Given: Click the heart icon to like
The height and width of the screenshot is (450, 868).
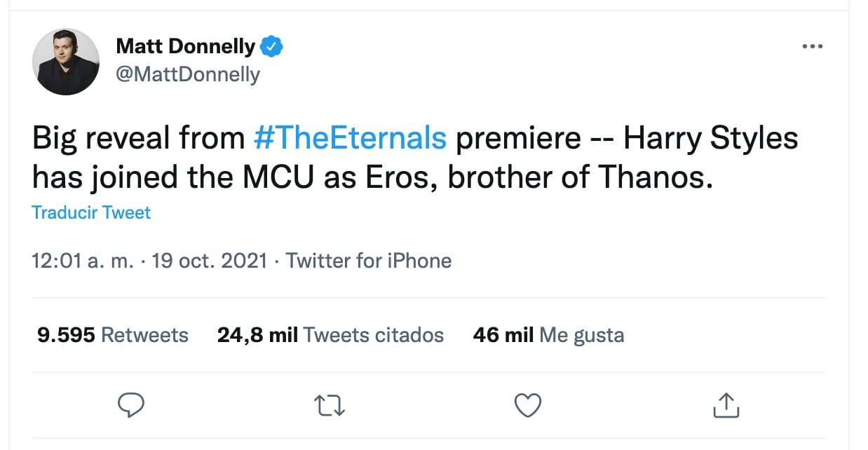Looking at the screenshot, I should pyautogui.click(x=528, y=405).
